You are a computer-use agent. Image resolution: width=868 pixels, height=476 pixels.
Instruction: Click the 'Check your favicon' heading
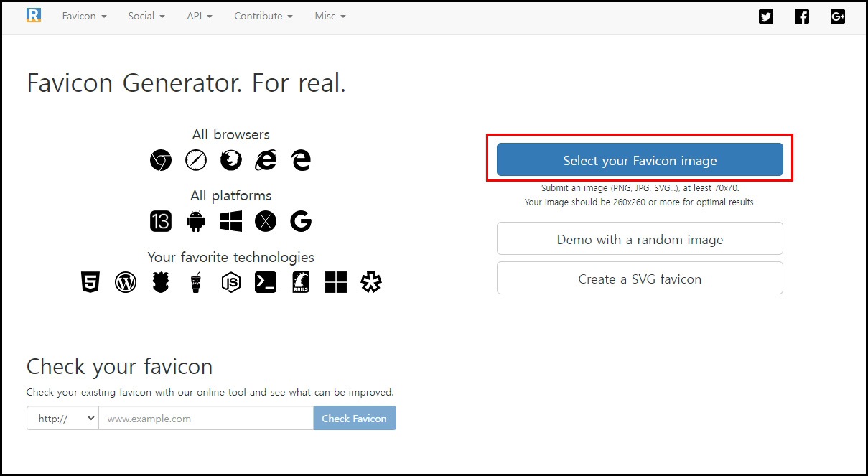tap(120, 367)
